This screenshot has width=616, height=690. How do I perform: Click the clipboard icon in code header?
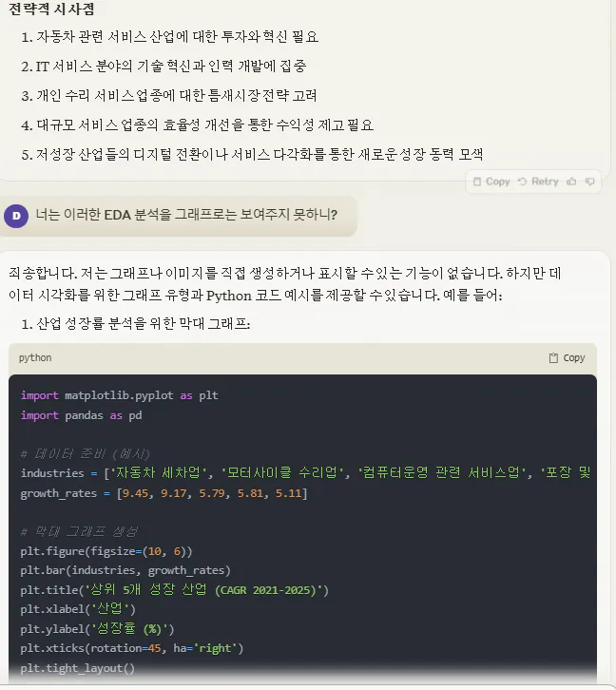pos(554,358)
